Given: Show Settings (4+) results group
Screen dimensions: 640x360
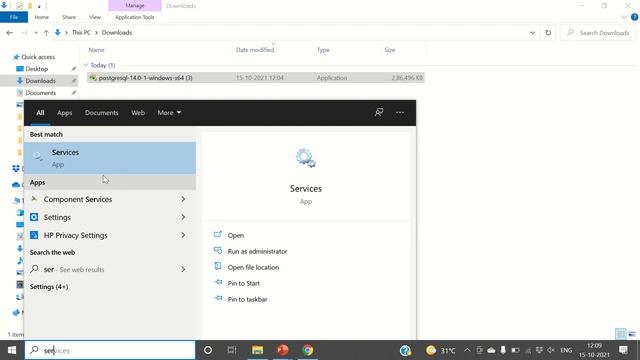Looking at the screenshot, I should (x=49, y=287).
